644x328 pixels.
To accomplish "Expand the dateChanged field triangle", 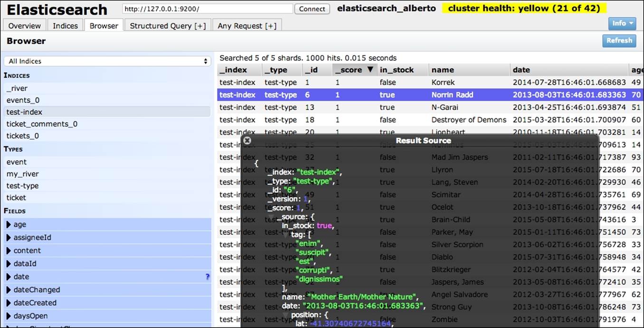I will pyautogui.click(x=9, y=290).
